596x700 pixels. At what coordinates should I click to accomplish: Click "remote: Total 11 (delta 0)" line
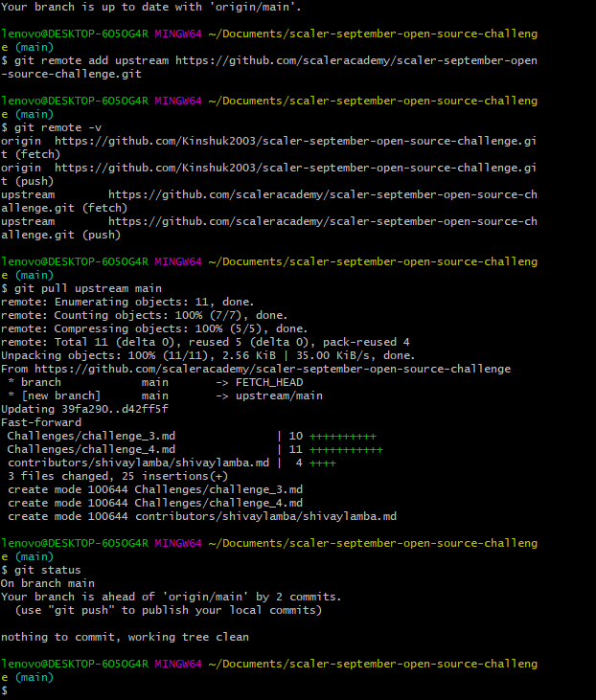click(205, 342)
